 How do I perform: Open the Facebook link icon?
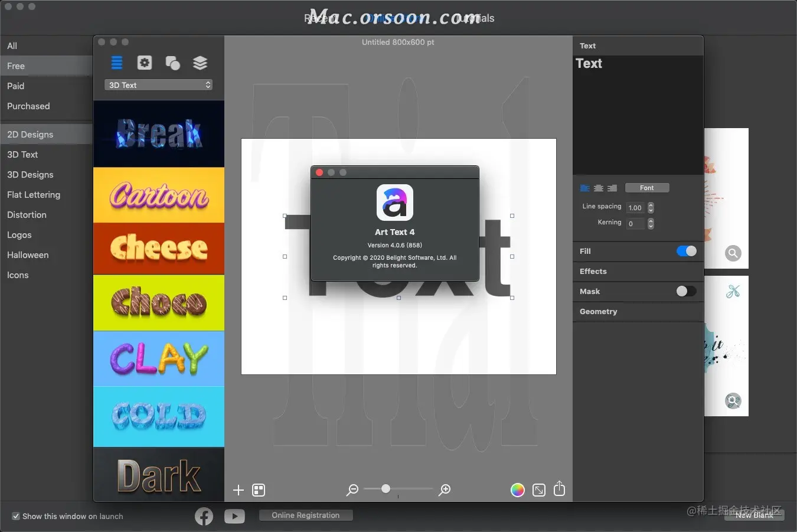(x=204, y=516)
